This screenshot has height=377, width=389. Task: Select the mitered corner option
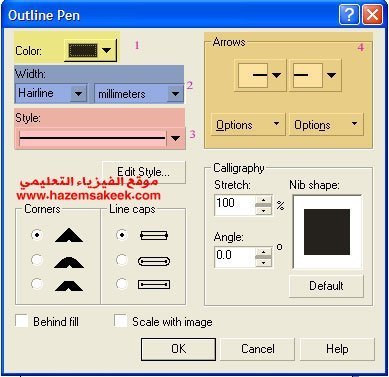point(37,235)
